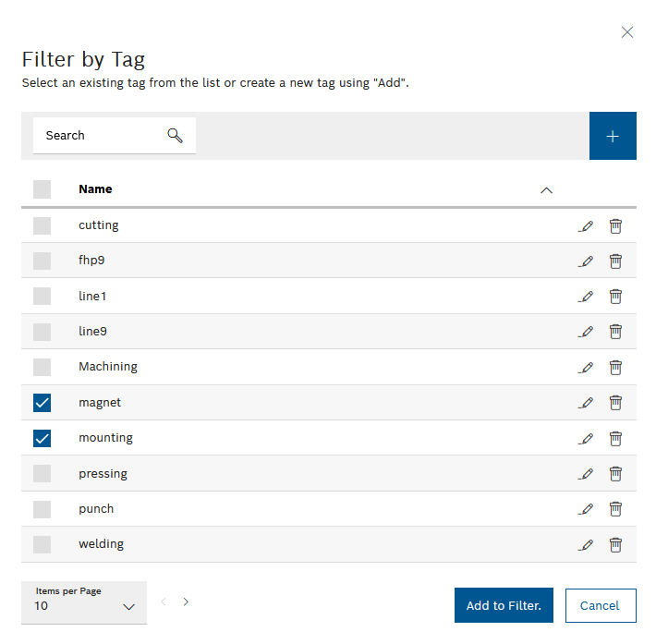Delete the punch tag
The width and height of the screenshot is (656, 644).
(x=615, y=509)
